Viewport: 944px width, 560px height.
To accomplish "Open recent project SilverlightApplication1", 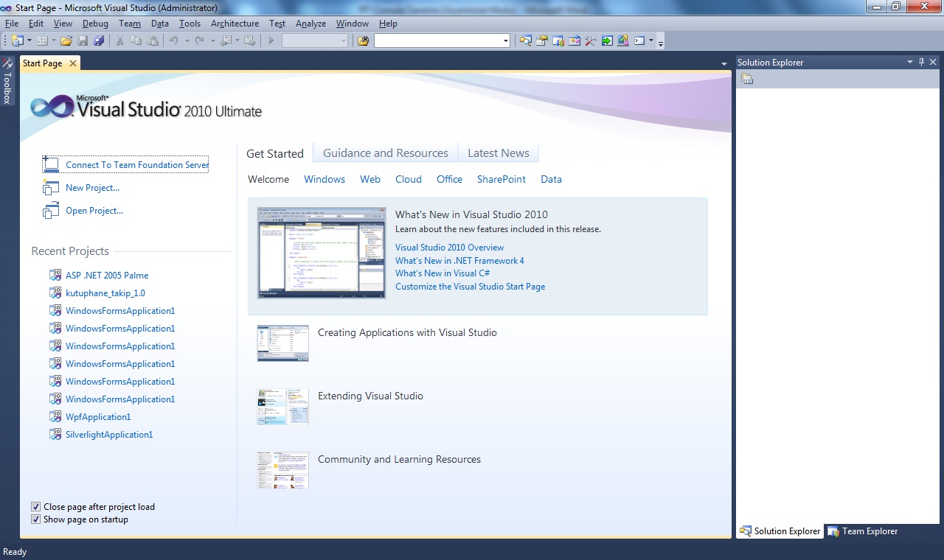I will (109, 435).
